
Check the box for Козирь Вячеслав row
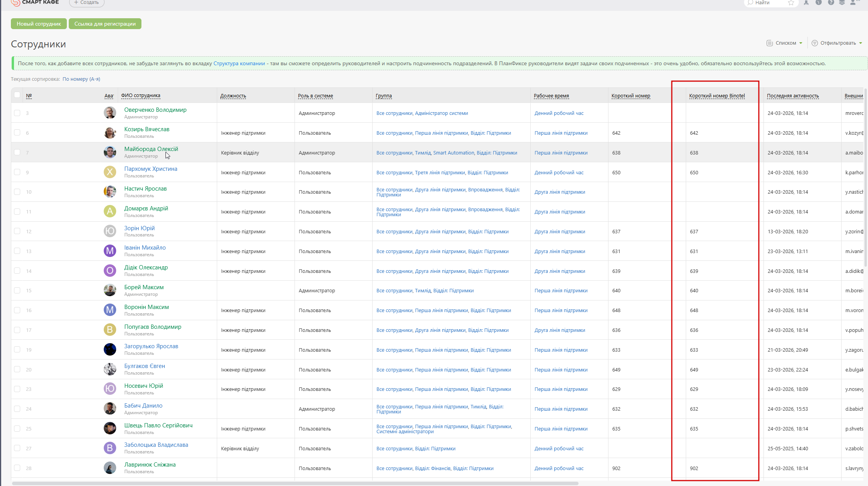click(17, 132)
